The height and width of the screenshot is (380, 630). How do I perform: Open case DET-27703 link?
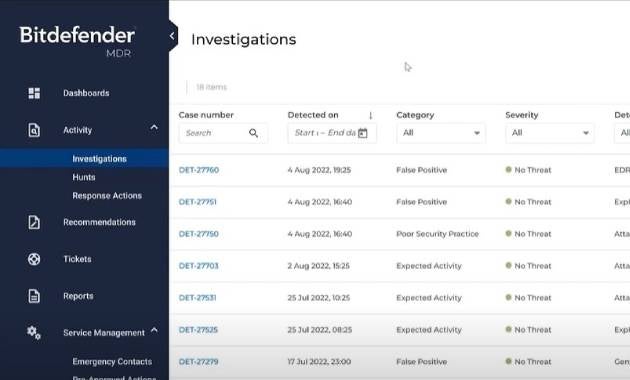coord(198,266)
